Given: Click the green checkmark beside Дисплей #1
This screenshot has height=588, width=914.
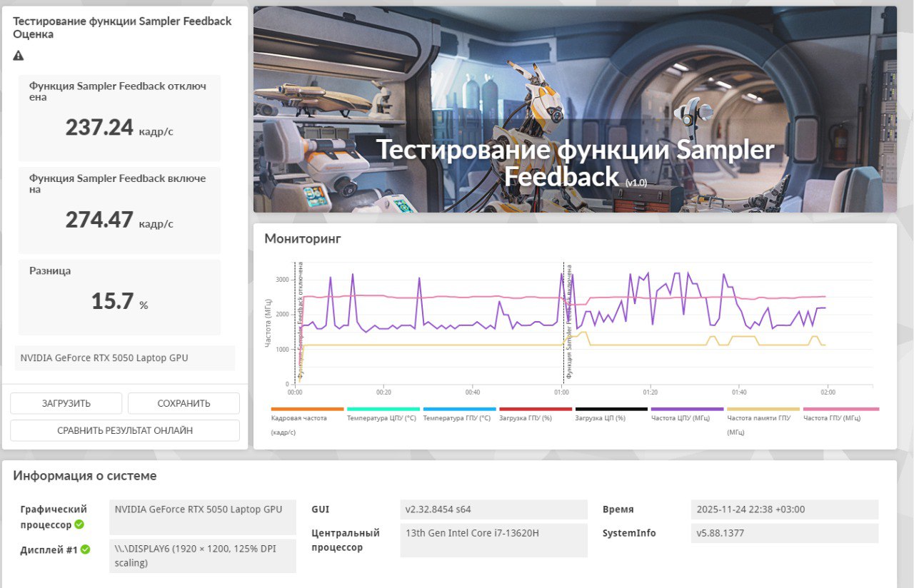Looking at the screenshot, I should point(85,549).
